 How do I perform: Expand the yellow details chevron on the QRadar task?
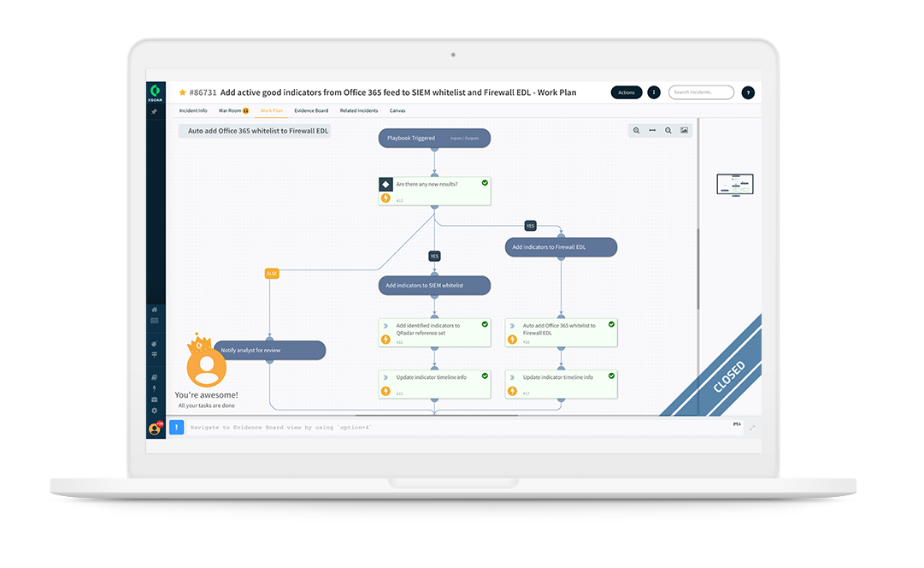[385, 340]
